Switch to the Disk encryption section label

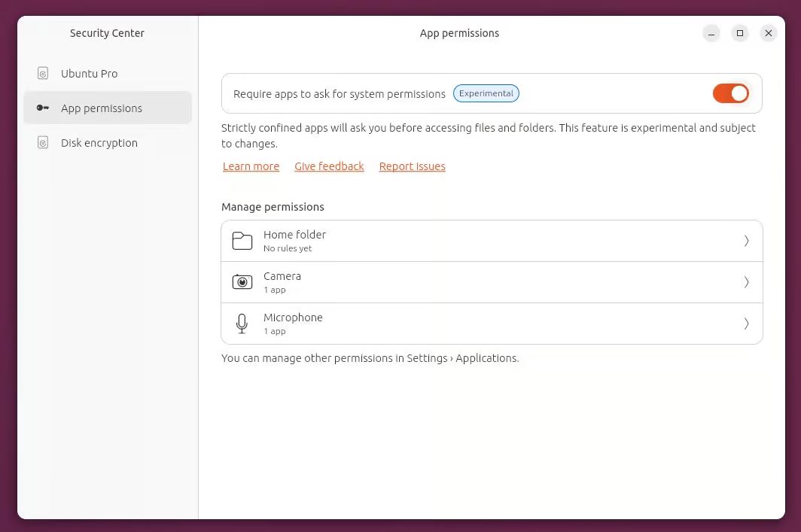[x=99, y=143]
